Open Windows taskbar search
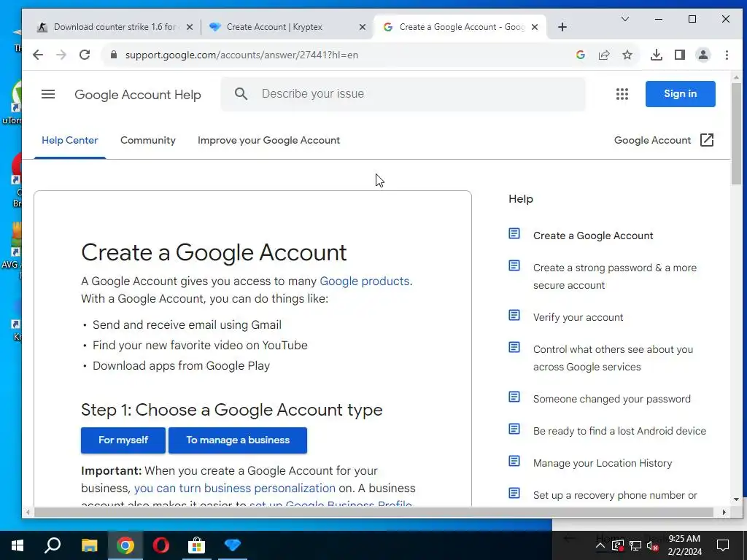The width and height of the screenshot is (747, 560). tap(53, 545)
